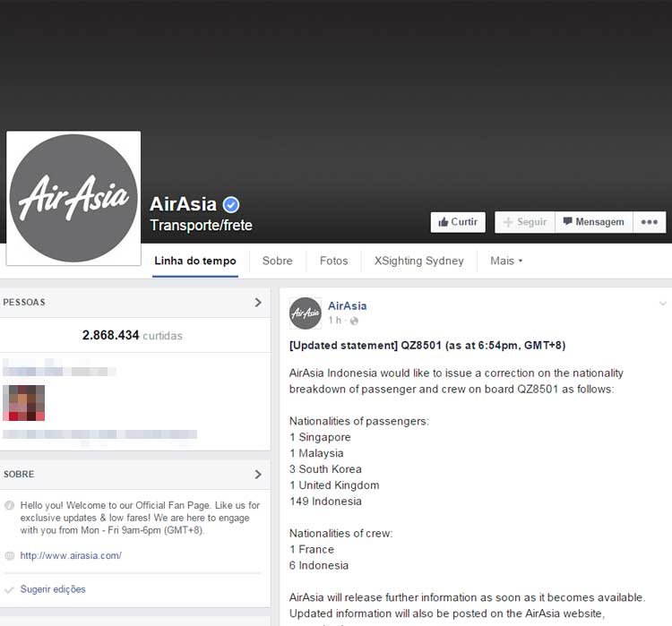Click the globe privacy icon on the post

354,321
